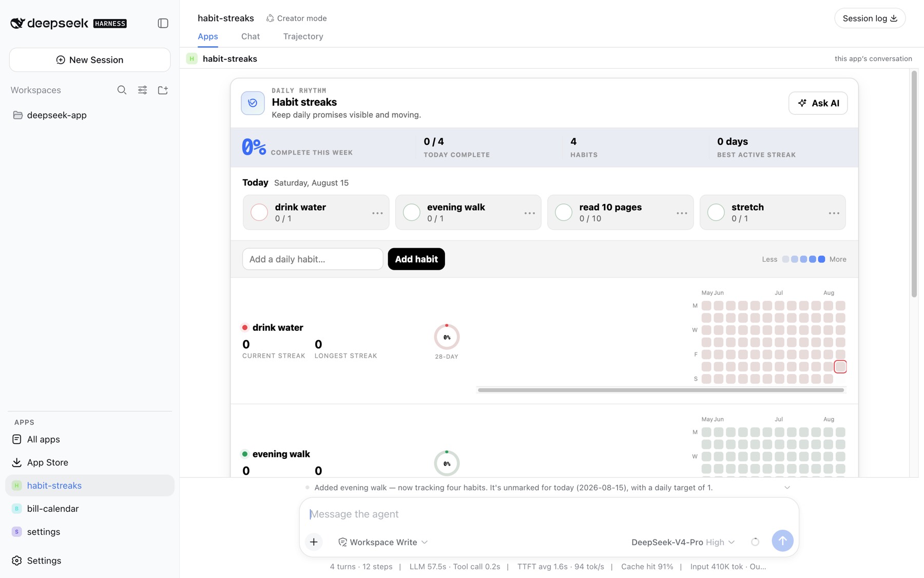Switch to the Apps tab
This screenshot has height=578, width=924.
coord(208,36)
